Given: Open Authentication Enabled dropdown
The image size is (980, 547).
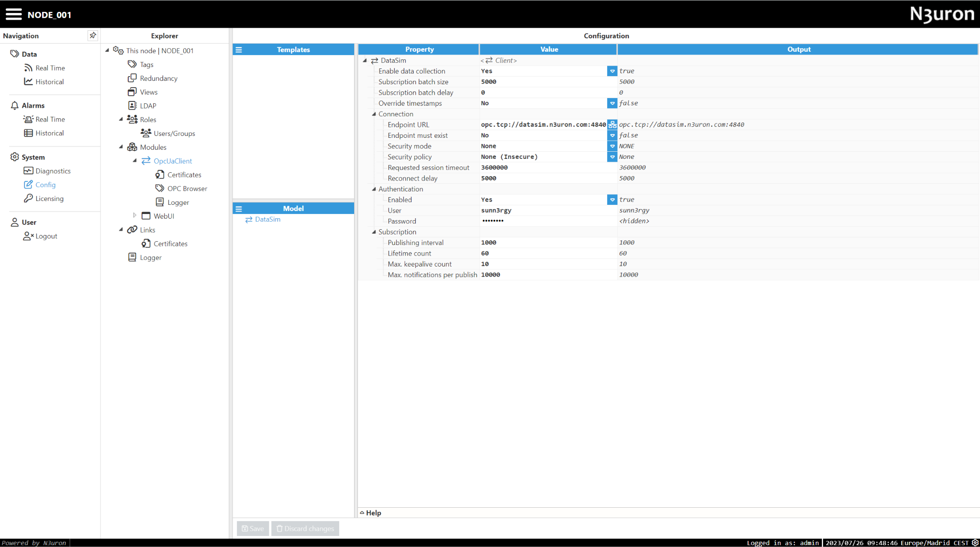Looking at the screenshot, I should pyautogui.click(x=612, y=200).
